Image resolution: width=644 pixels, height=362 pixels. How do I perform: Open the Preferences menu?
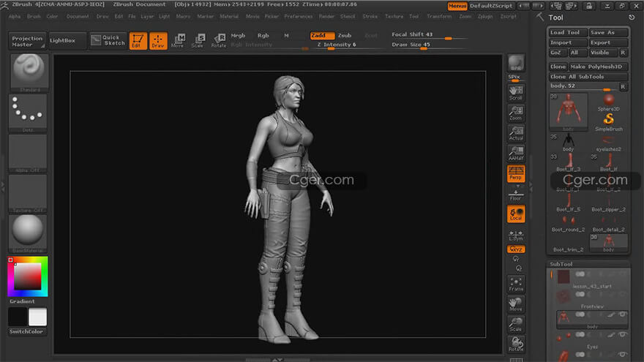(298, 16)
